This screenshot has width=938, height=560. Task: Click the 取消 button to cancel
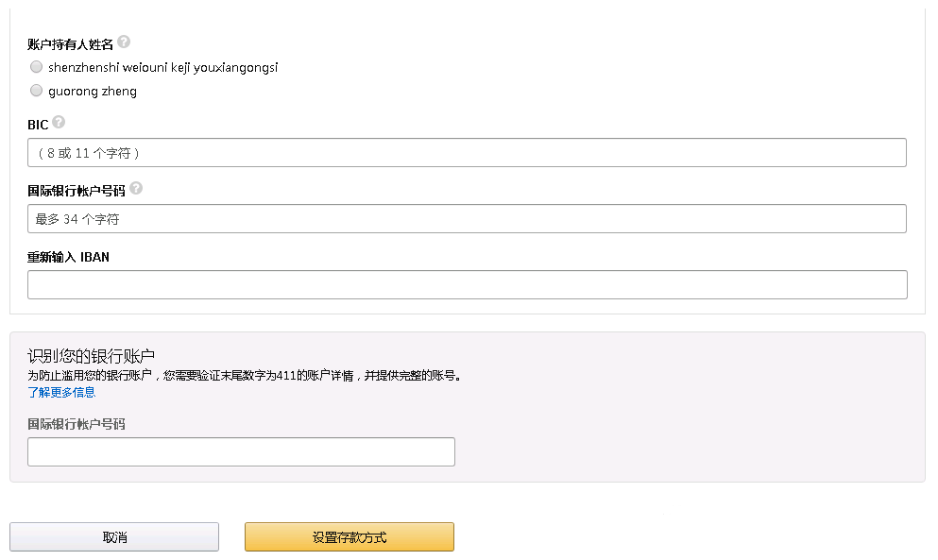[113, 536]
